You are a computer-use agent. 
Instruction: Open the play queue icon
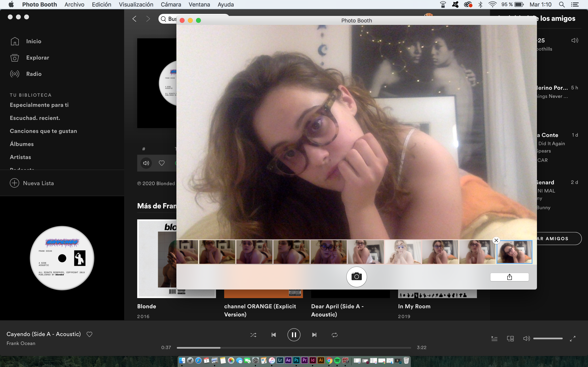[x=494, y=339]
